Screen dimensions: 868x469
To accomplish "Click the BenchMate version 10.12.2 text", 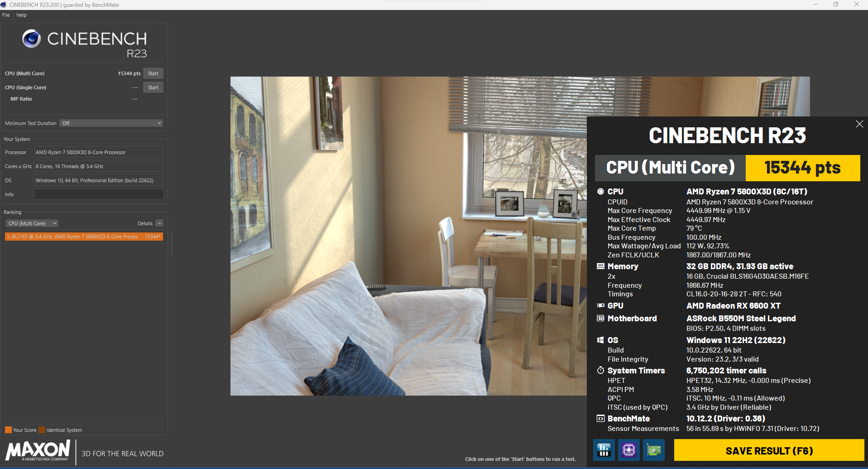I will (725, 419).
